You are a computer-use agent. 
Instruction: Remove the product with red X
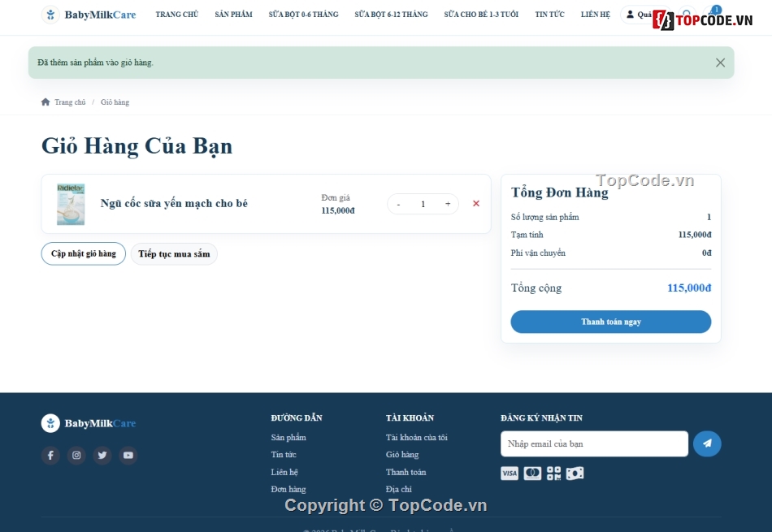476,203
